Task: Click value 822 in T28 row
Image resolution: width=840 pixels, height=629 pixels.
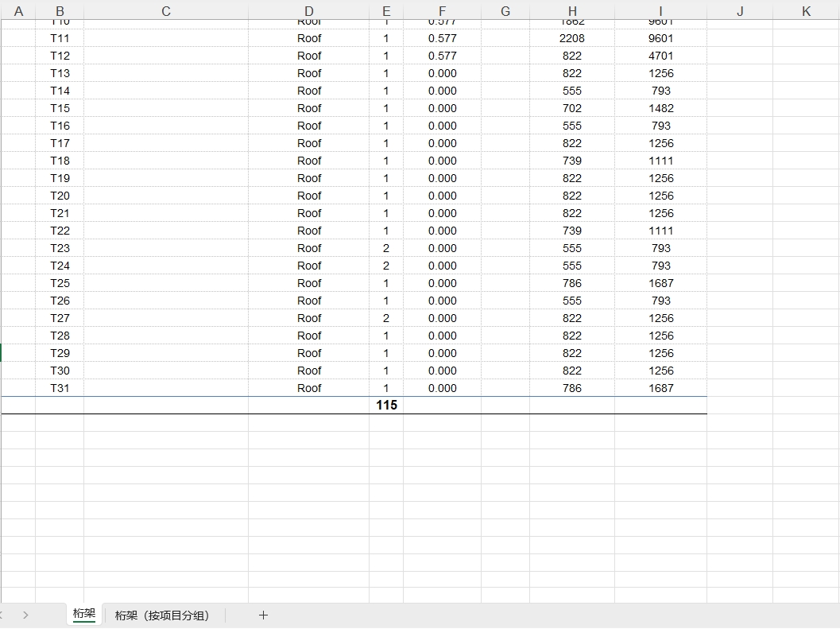Action: click(572, 336)
